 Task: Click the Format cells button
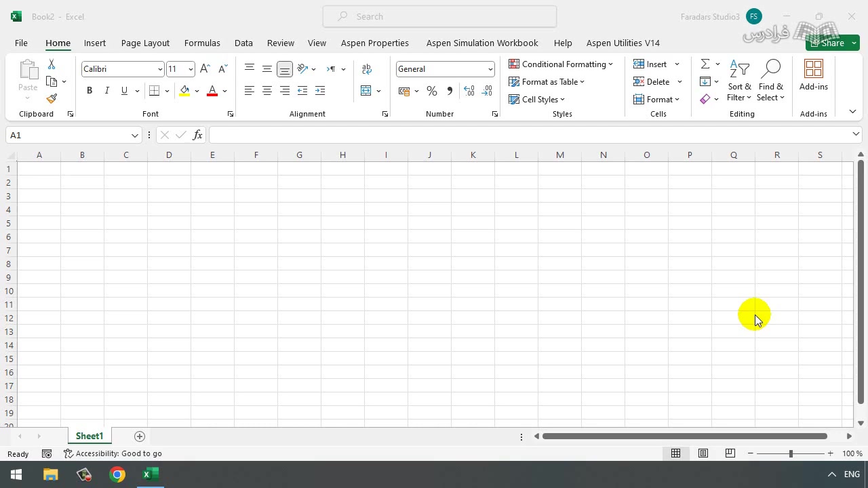pos(656,99)
